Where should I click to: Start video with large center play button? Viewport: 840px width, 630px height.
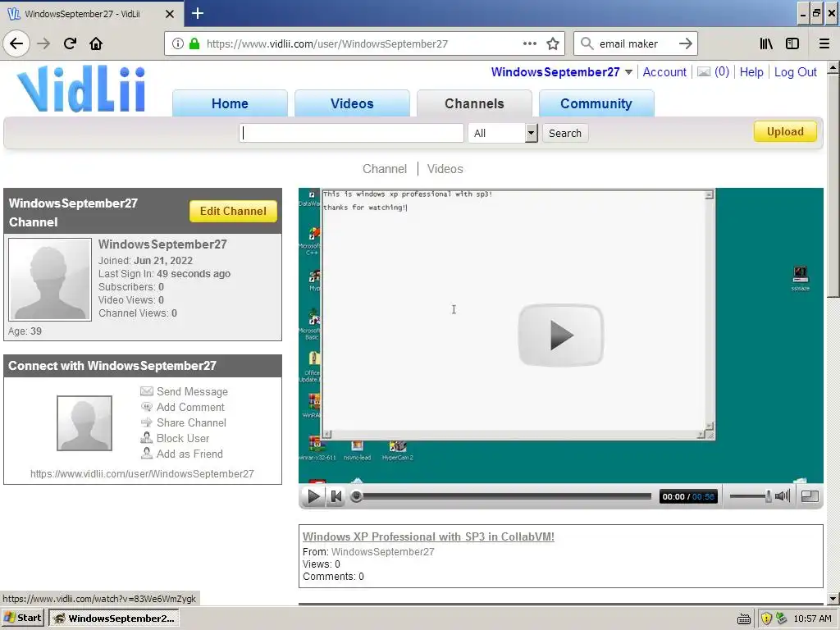point(560,336)
